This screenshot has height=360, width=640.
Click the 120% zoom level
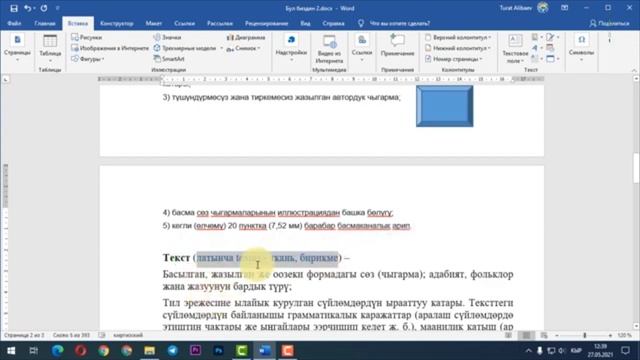click(624, 335)
